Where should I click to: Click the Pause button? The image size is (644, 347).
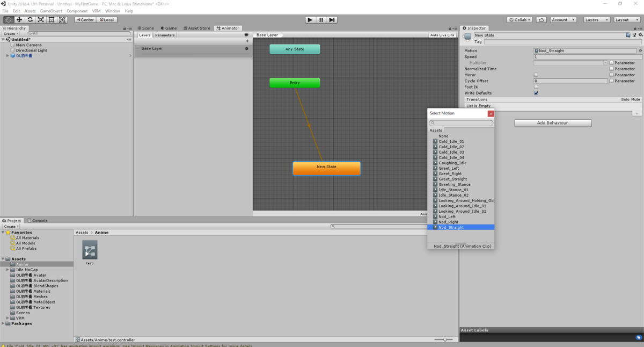pyautogui.click(x=321, y=20)
